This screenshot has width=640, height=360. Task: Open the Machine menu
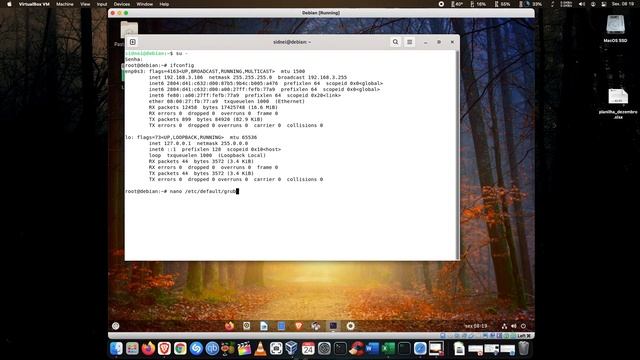[x=65, y=4]
